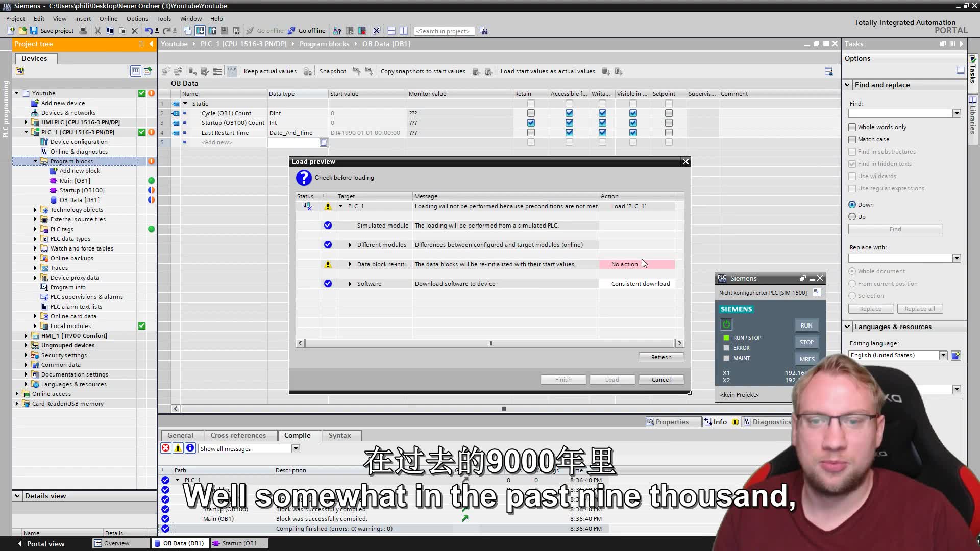Screen dimensions: 980x551
Task: Show information messages in the Compile tab
Action: click(190, 448)
